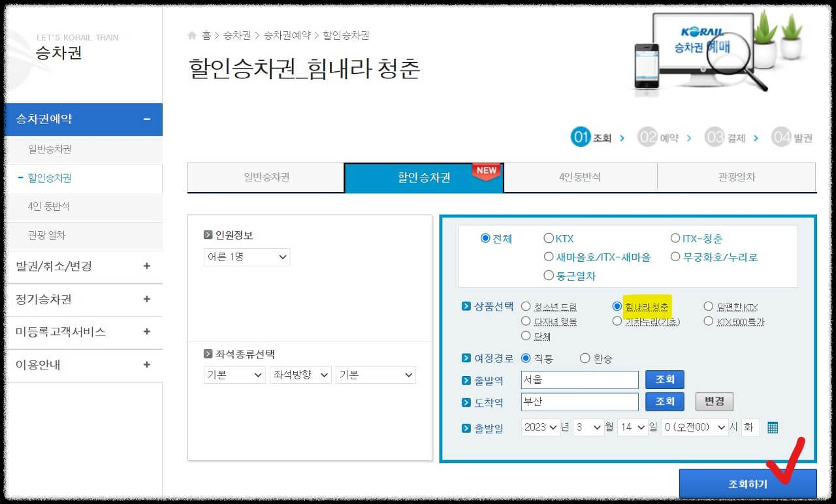Click the 조회하기 search button

pyautogui.click(x=747, y=483)
